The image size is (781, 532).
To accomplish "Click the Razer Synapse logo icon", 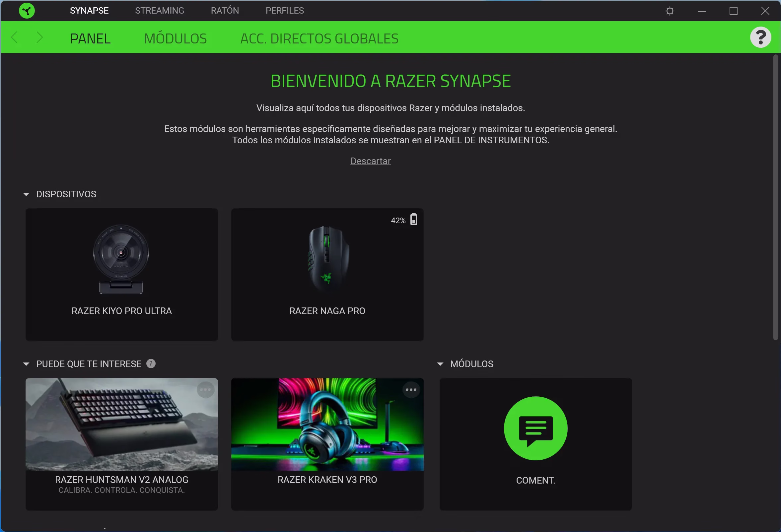I will (27, 11).
